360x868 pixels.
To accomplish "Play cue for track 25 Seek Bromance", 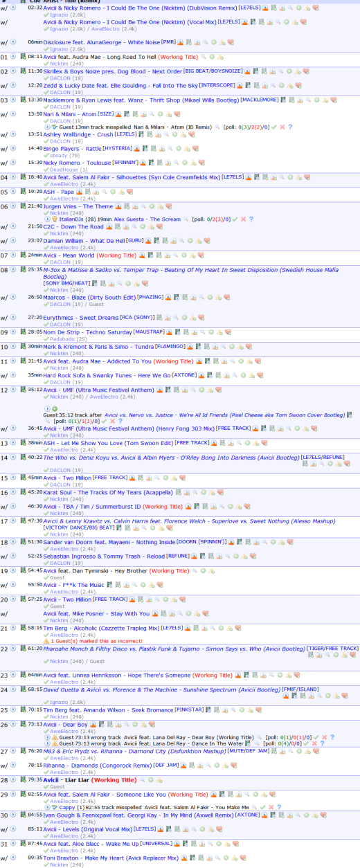I will click(x=13, y=709).
